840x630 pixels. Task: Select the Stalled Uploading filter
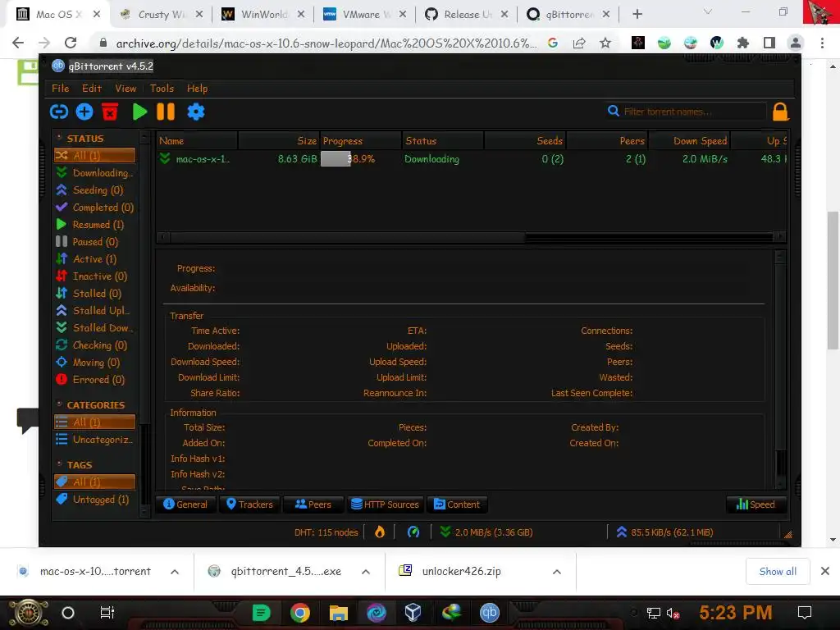(x=95, y=310)
